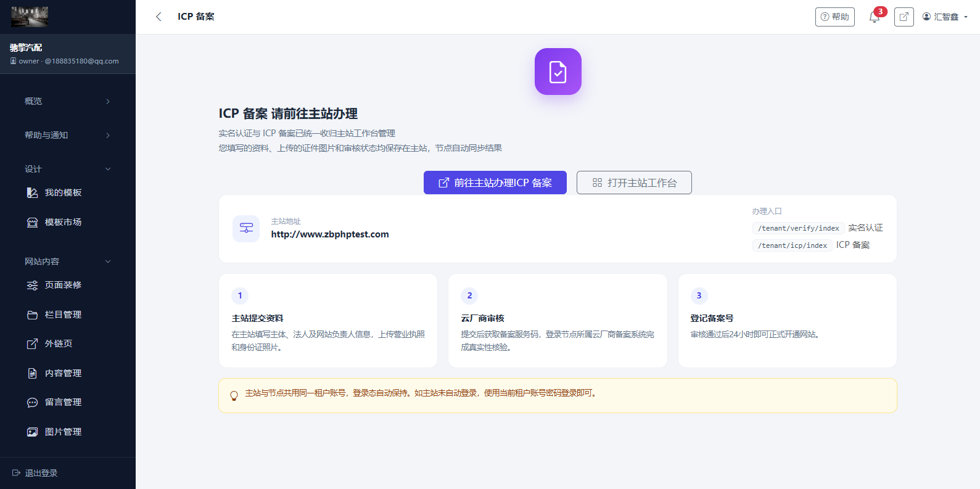
Task: Click the 留言管理 chat bubble icon
Action: click(x=33, y=402)
